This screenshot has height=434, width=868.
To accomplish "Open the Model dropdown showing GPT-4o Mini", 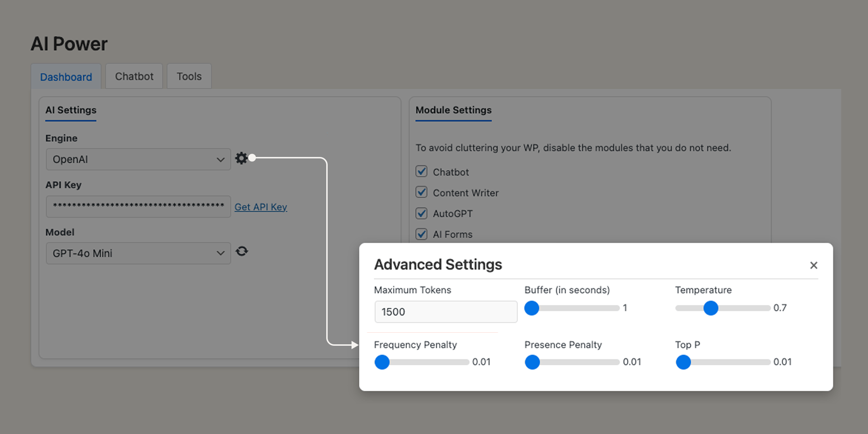I will tap(138, 253).
